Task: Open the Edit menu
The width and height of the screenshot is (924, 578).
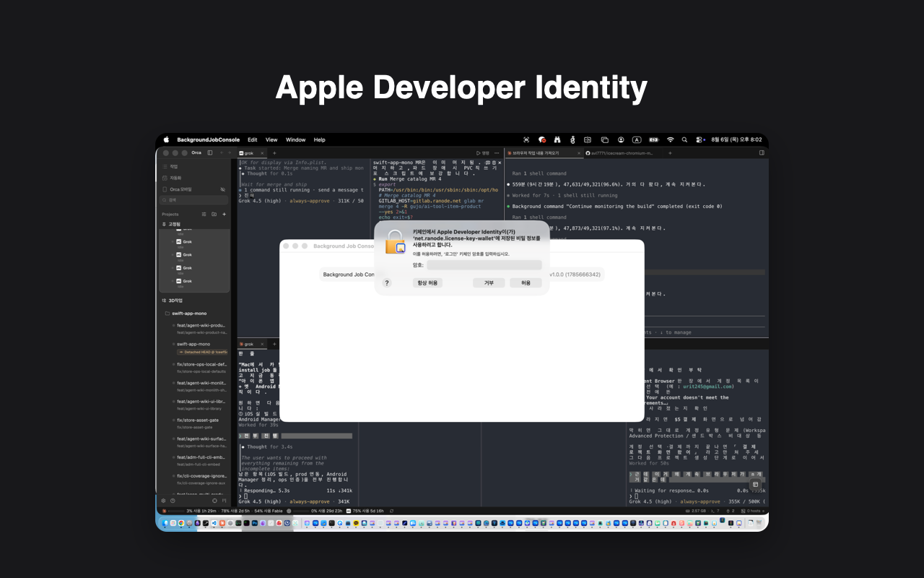Action: (253, 139)
